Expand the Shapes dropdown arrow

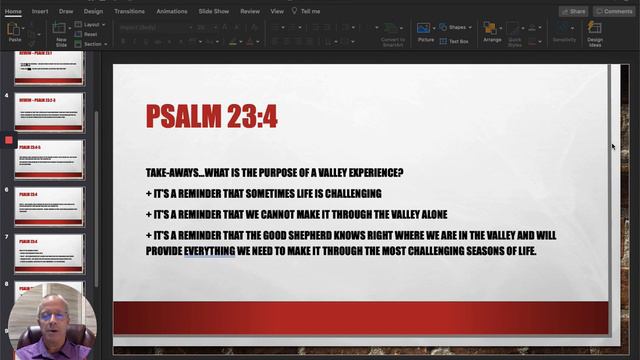click(x=470, y=27)
